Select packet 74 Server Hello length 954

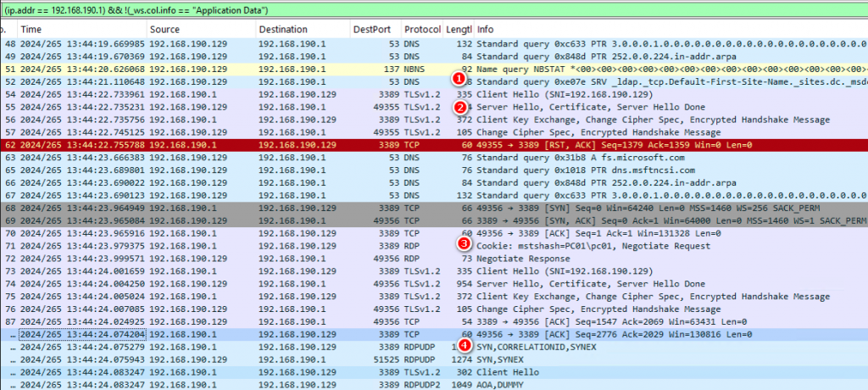click(x=434, y=284)
